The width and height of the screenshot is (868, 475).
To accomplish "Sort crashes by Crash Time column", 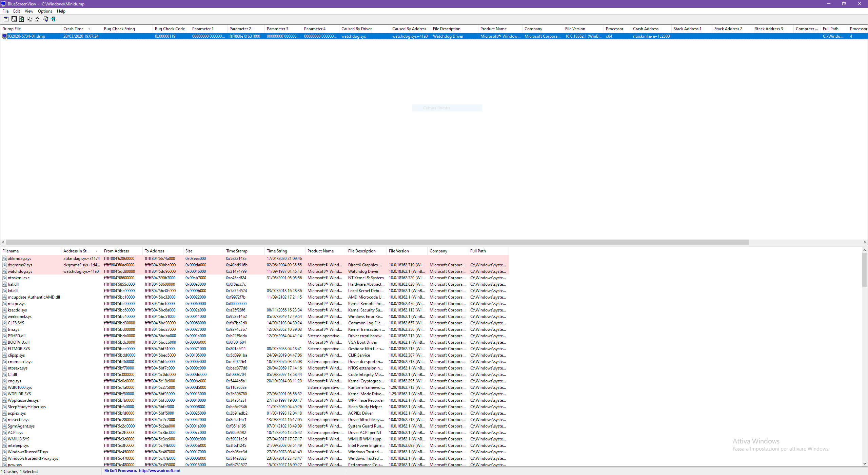I will pyautogui.click(x=74, y=29).
